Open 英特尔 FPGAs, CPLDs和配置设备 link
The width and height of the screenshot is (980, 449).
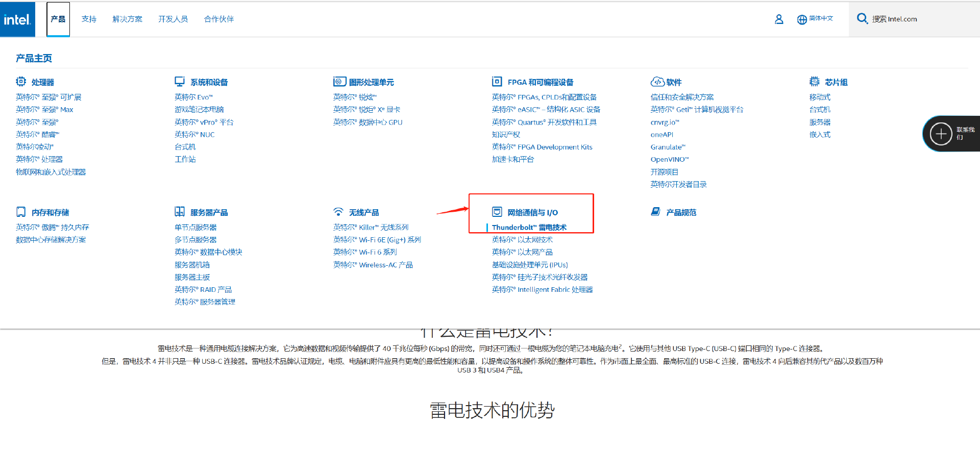pyautogui.click(x=544, y=97)
